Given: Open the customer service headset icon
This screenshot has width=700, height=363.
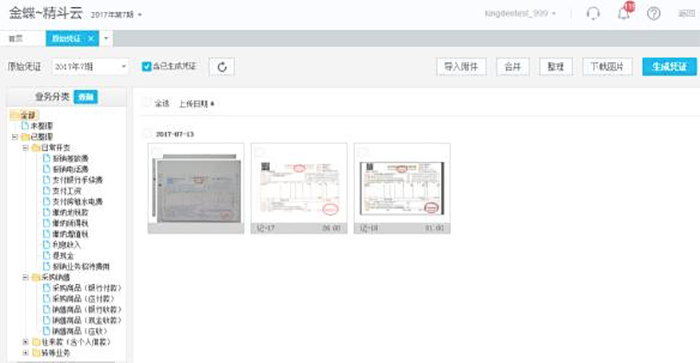Looking at the screenshot, I should [593, 14].
